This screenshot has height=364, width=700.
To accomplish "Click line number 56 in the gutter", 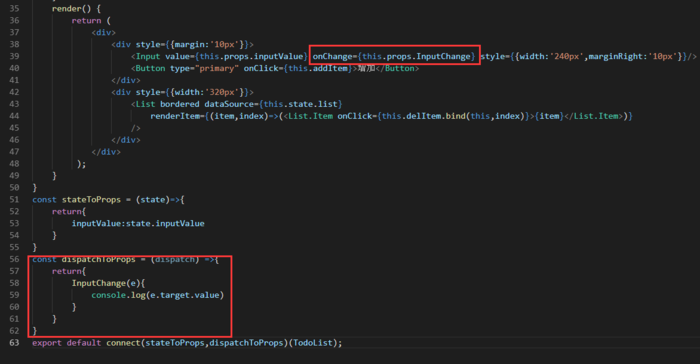I will (x=14, y=259).
